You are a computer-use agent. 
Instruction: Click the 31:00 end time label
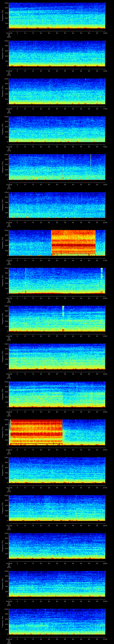(x=105, y=639)
